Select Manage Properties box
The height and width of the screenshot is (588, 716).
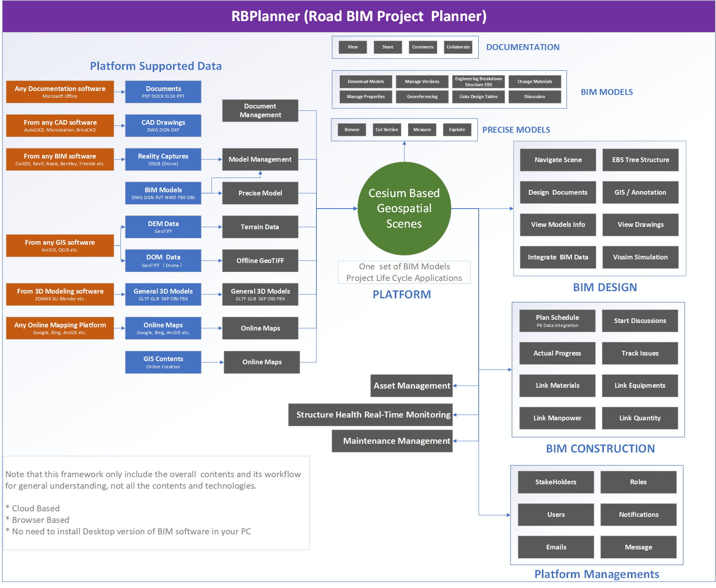(366, 97)
